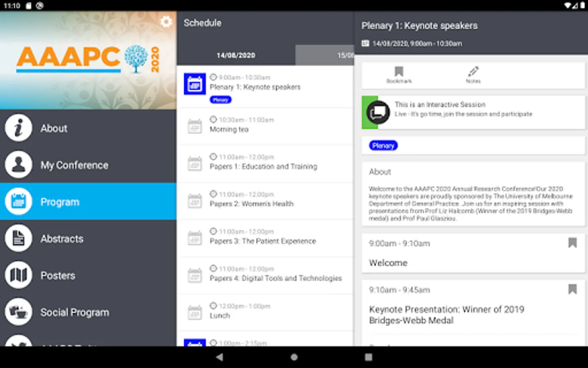588x368 pixels.
Task: Open the Morning tea session
Action: click(x=265, y=126)
